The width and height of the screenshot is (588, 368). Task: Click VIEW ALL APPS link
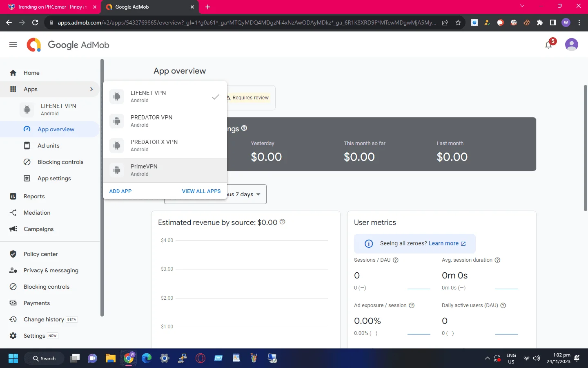pyautogui.click(x=201, y=191)
